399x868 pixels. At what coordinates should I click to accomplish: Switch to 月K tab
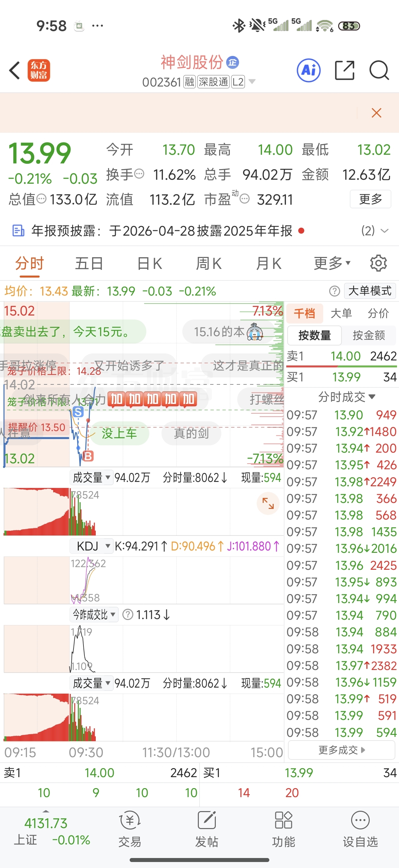268,263
